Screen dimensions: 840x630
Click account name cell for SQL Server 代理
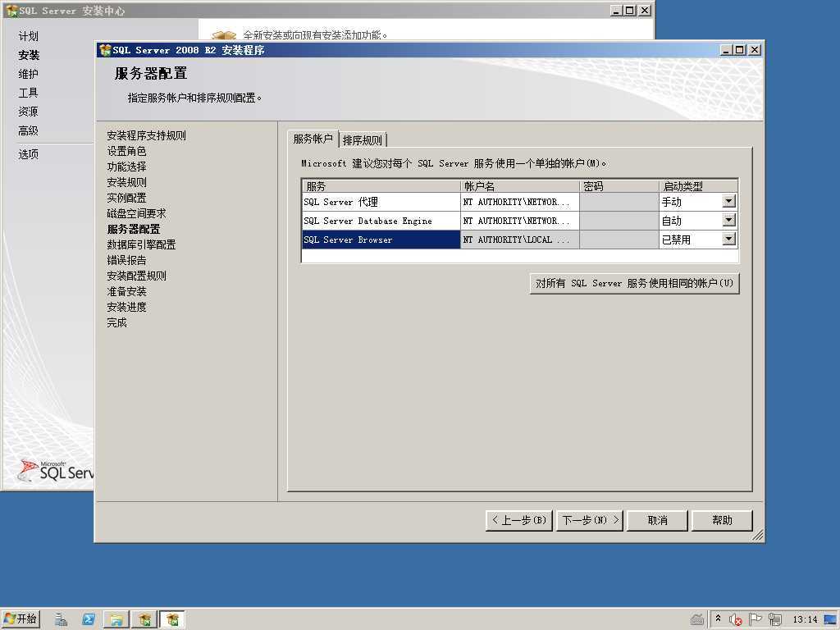coord(519,202)
